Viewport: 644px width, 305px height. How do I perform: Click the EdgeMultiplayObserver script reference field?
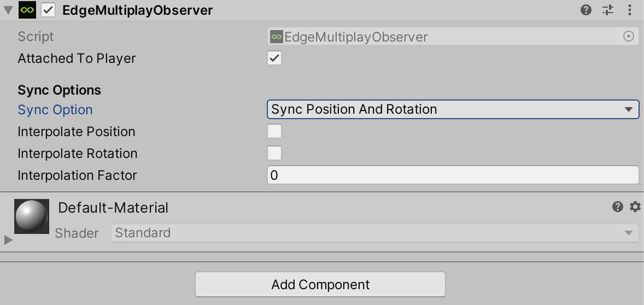pyautogui.click(x=453, y=37)
